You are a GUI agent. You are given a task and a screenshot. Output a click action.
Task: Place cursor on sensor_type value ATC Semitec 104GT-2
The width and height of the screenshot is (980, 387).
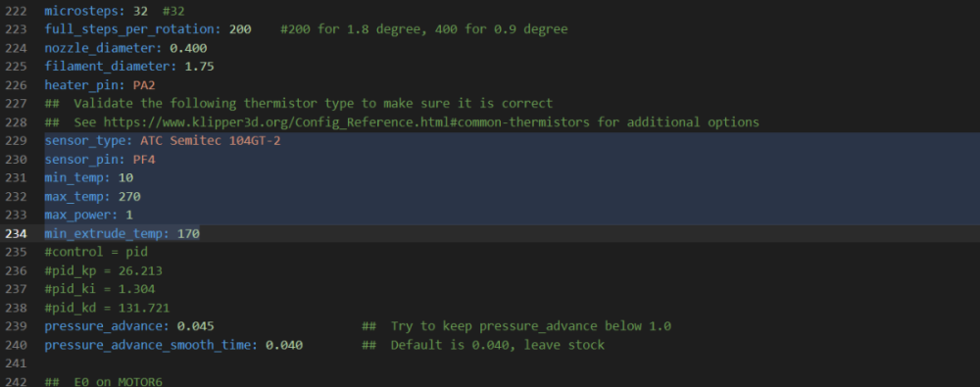pos(210,141)
